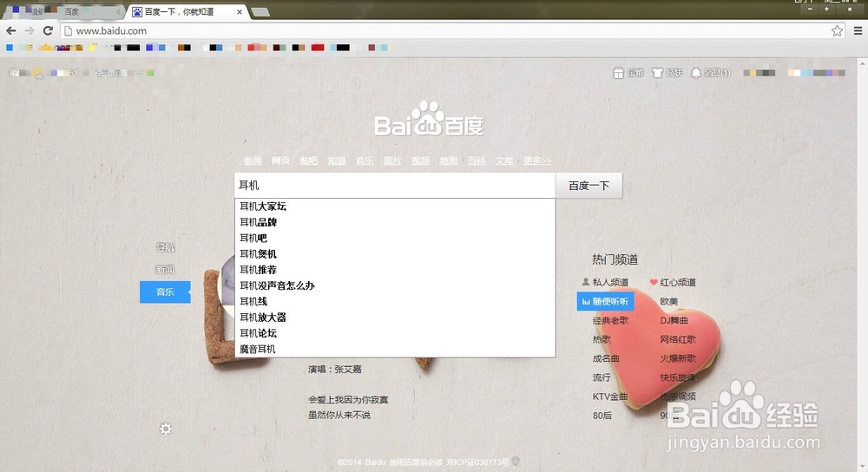Open the 图片 link
Screen dimensions: 868x472
(x=392, y=161)
